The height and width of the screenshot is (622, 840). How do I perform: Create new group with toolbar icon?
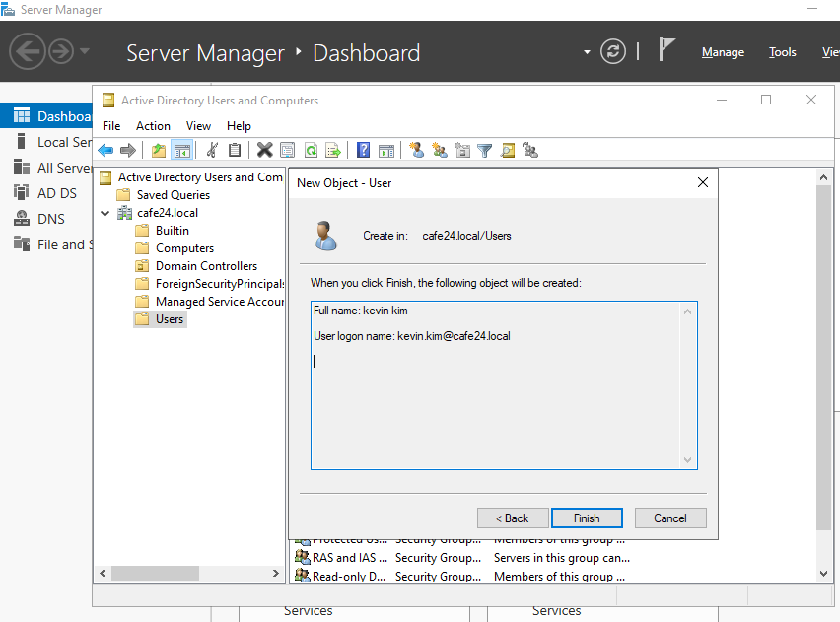point(440,151)
